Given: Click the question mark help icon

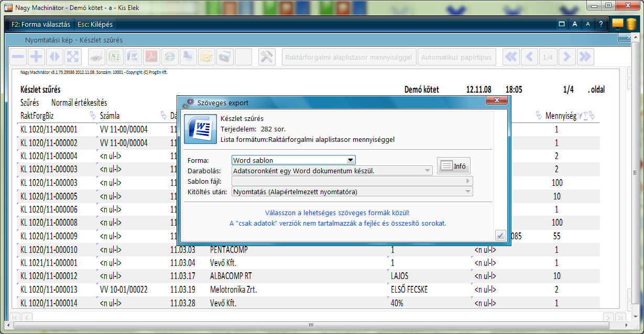Looking at the screenshot, I should coord(601,24).
